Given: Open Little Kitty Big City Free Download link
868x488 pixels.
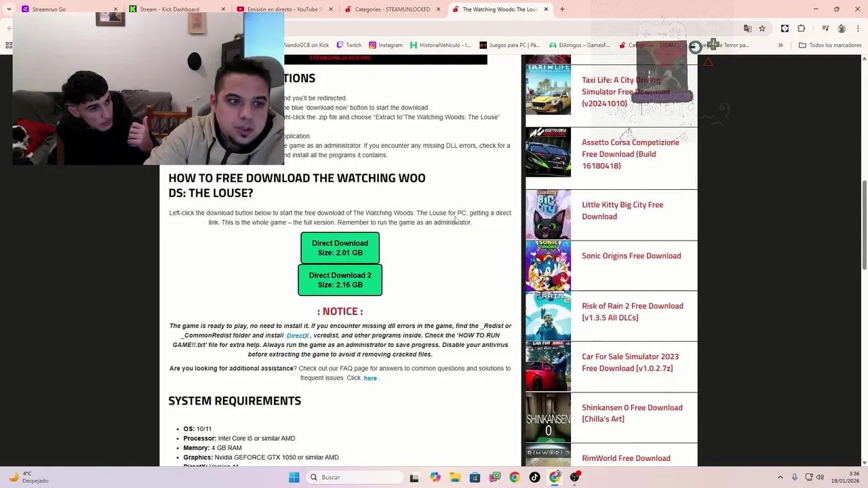Looking at the screenshot, I should point(623,210).
